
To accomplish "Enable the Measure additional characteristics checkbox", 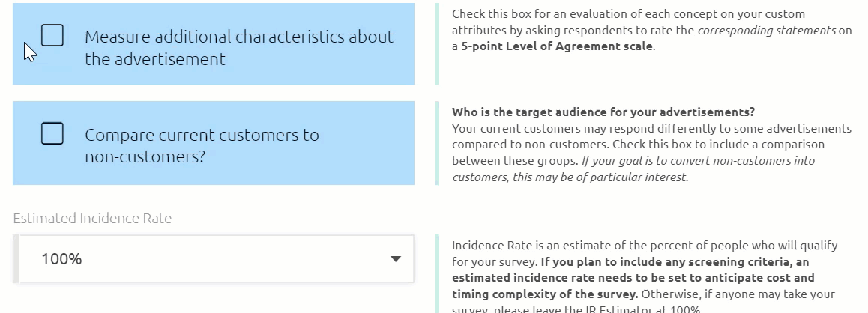I will (52, 35).
